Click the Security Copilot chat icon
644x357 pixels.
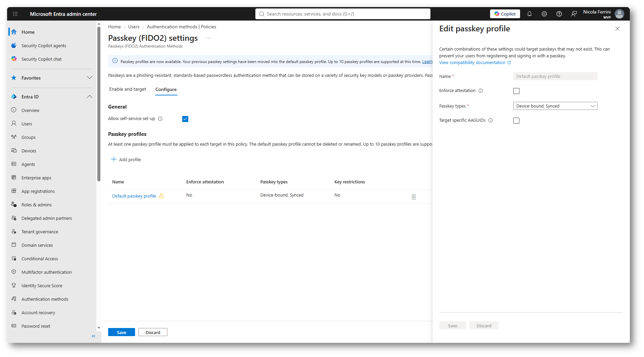(14, 59)
